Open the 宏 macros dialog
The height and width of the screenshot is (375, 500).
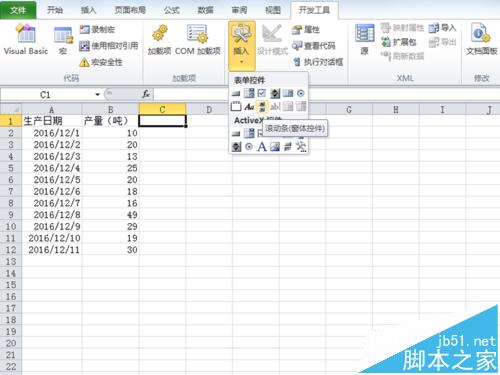(63, 40)
